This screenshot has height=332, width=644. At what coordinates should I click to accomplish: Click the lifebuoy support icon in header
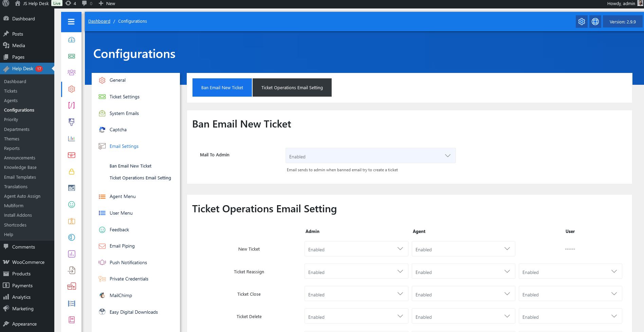595,22
